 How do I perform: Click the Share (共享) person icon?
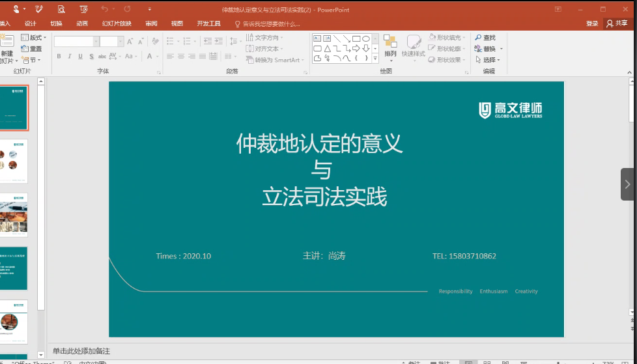(610, 23)
